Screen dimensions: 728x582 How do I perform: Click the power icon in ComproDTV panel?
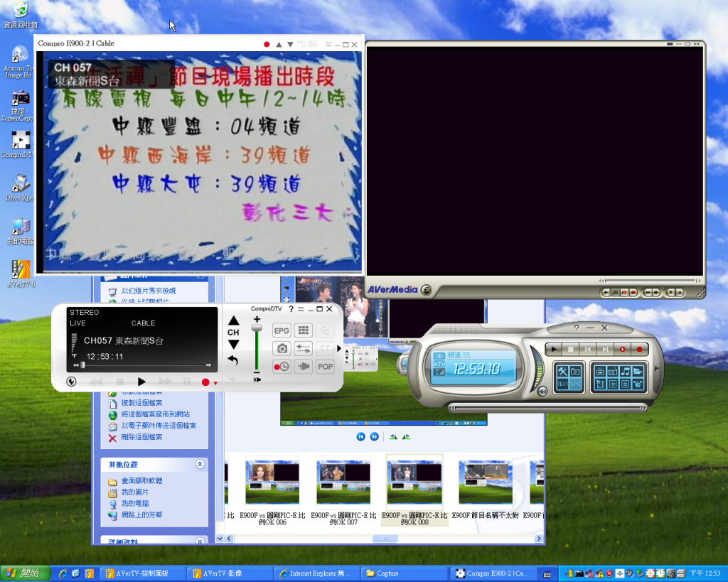click(72, 382)
